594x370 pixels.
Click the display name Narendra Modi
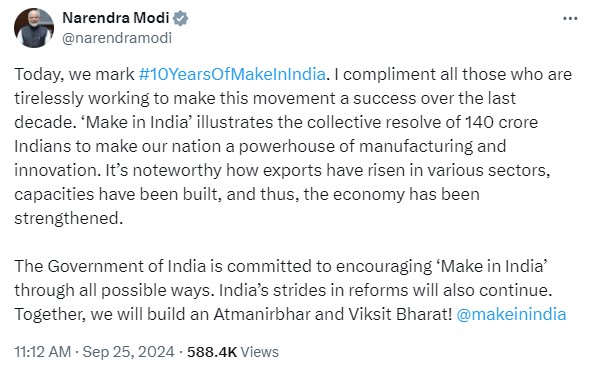[x=116, y=18]
